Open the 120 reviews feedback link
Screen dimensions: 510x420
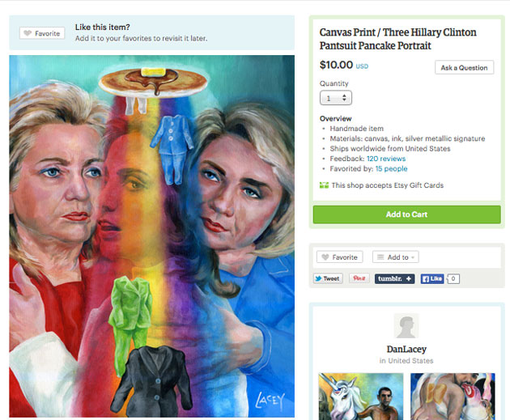tap(386, 159)
